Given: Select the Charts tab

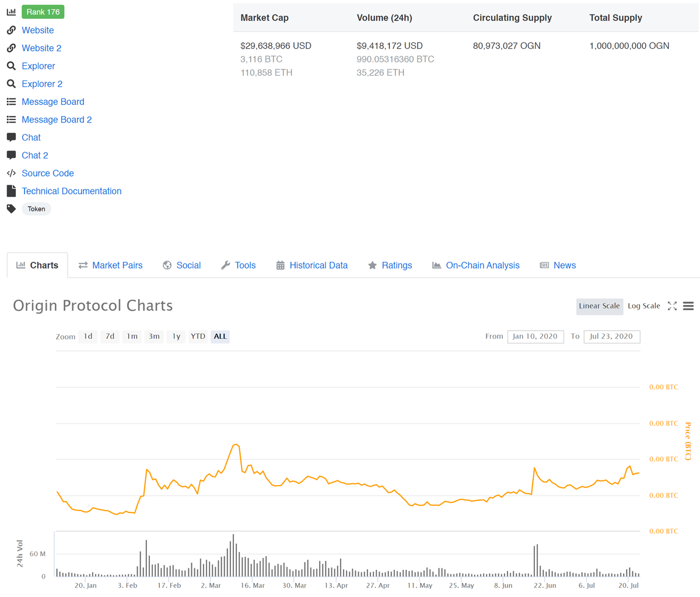Looking at the screenshot, I should pyautogui.click(x=37, y=265).
